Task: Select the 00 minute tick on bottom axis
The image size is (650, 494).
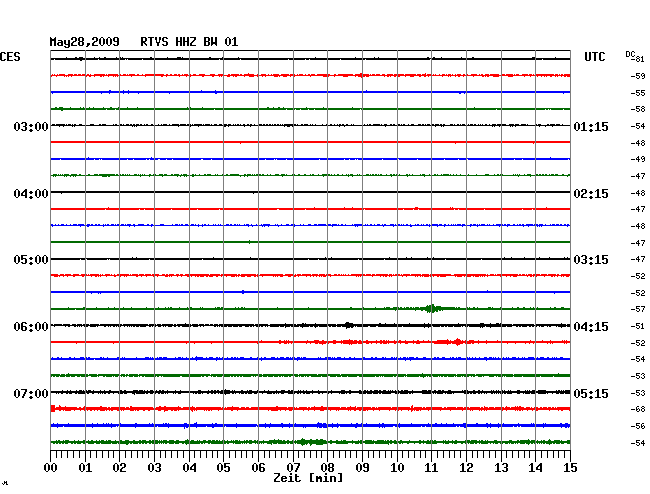Action: [51, 468]
